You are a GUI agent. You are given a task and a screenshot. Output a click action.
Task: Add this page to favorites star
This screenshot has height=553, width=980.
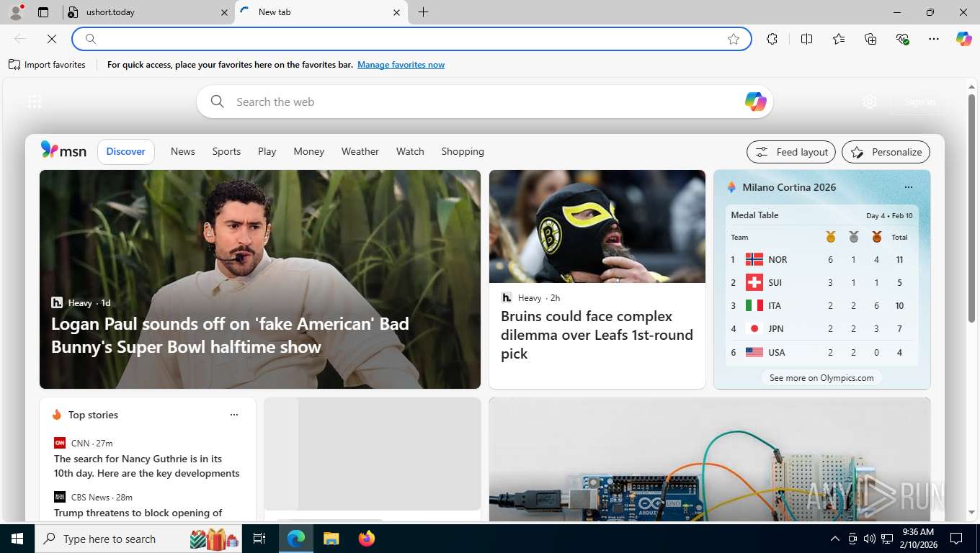(734, 39)
